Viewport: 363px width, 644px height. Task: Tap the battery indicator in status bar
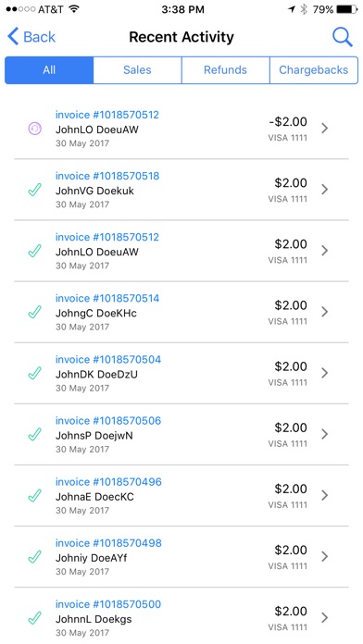[x=347, y=9]
